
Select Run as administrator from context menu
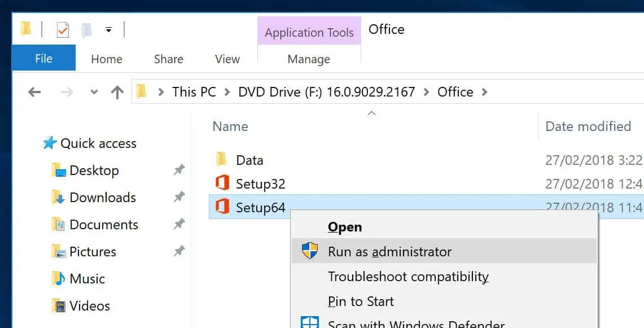pyautogui.click(x=389, y=252)
